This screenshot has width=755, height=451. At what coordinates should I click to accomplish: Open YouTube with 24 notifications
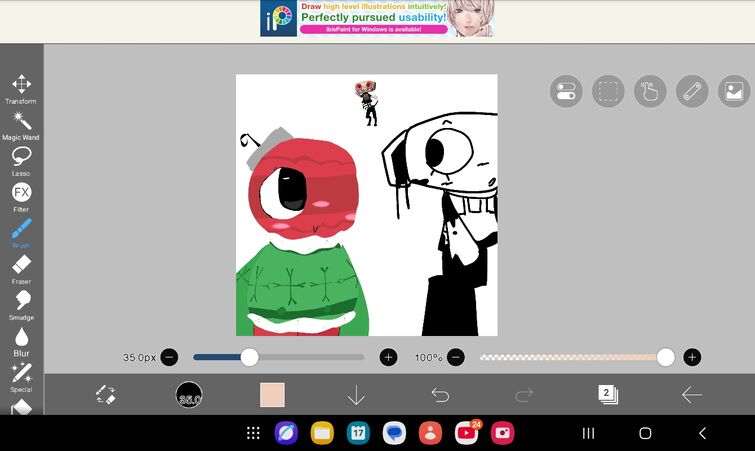coord(467,433)
